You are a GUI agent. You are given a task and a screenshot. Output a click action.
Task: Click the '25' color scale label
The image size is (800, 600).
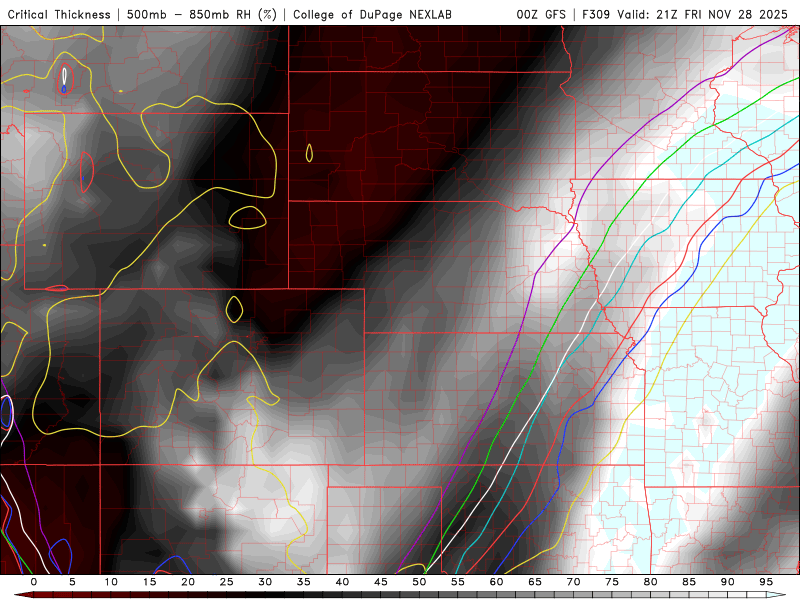pos(227,582)
